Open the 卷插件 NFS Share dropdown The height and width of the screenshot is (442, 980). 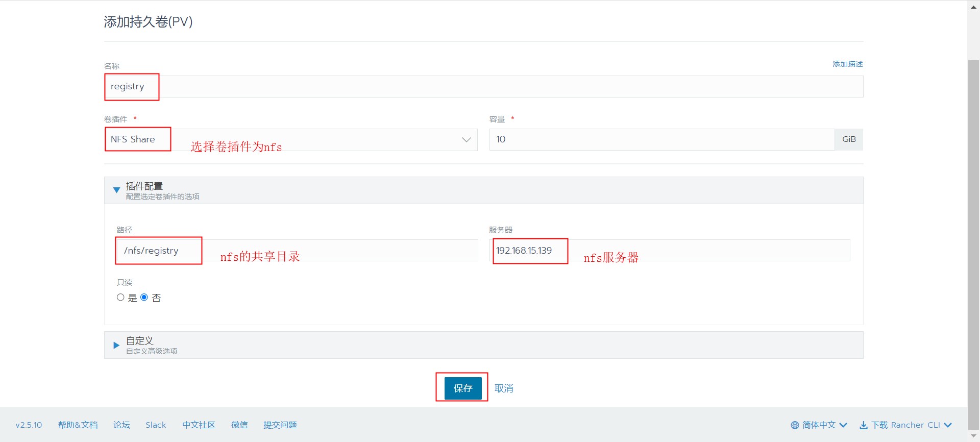(291, 139)
